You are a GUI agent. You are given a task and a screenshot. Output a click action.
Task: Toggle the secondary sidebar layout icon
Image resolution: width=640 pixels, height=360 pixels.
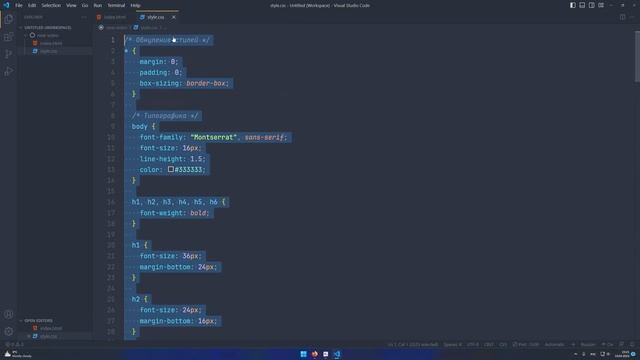[x=591, y=5]
